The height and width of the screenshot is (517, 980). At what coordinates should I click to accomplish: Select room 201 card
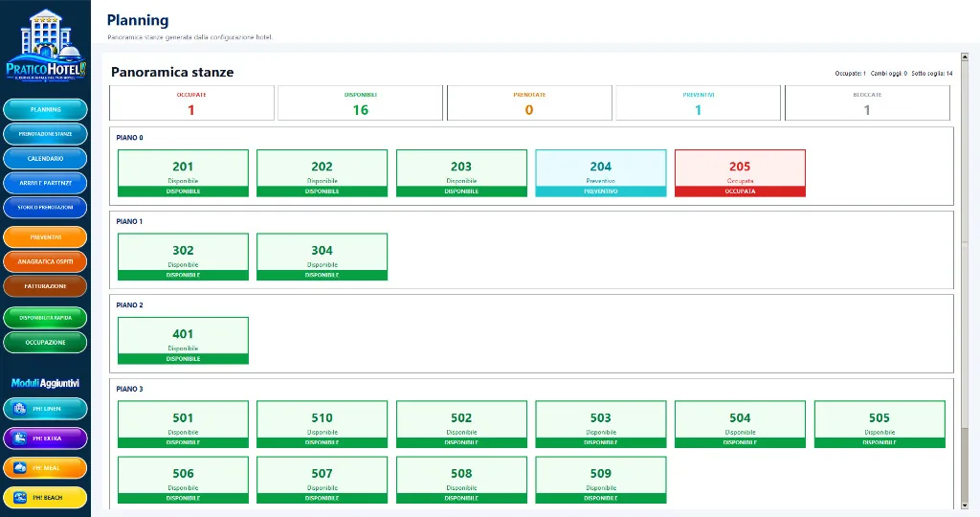click(183, 173)
